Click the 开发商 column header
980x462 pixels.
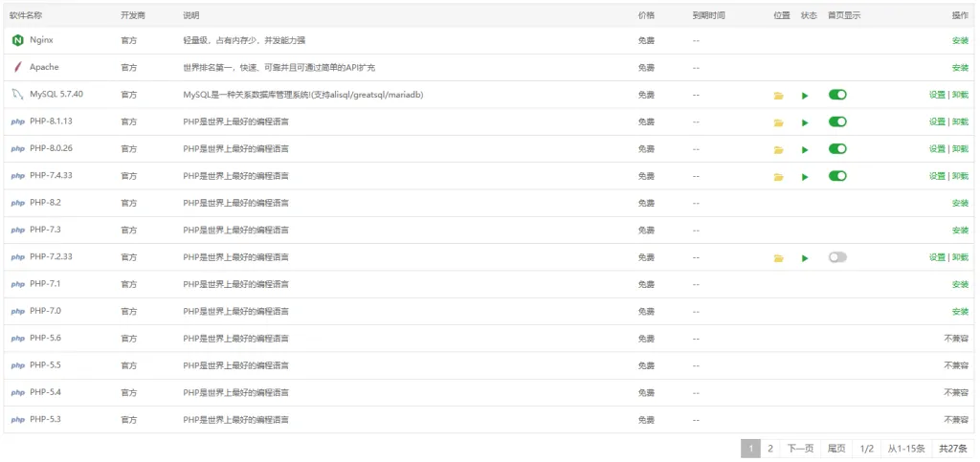coord(132,15)
